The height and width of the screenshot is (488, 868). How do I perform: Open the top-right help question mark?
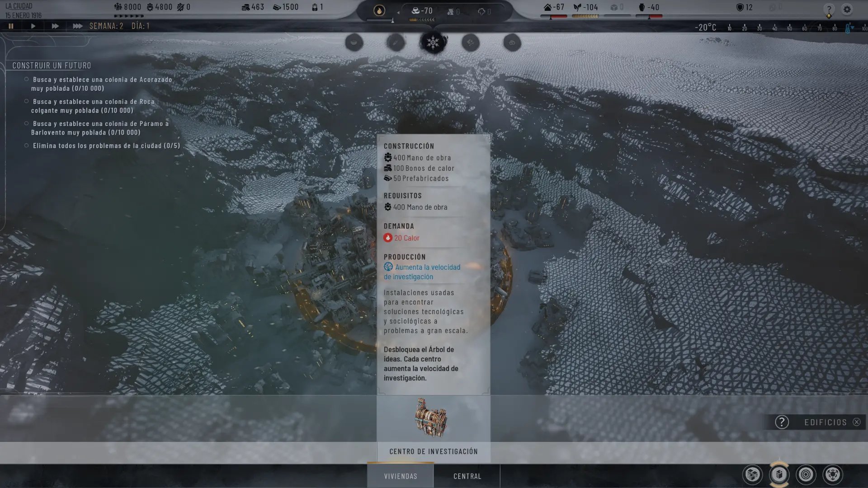(829, 9)
